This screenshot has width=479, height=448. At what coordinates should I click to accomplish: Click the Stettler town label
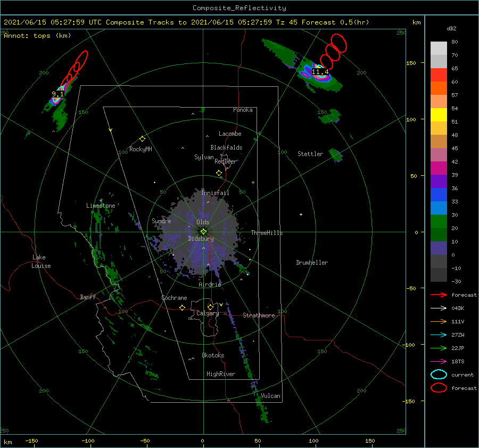pos(310,154)
